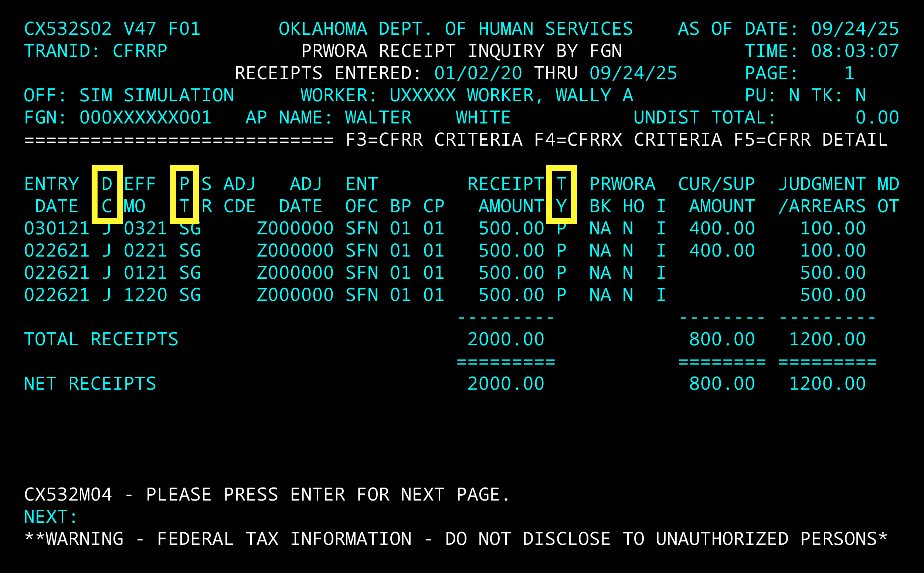Click the PAGE number 1
Screen dimensions: 924x573
(x=850, y=74)
